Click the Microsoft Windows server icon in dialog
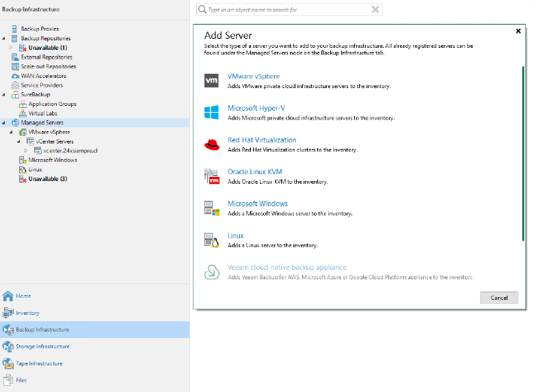 212,208
